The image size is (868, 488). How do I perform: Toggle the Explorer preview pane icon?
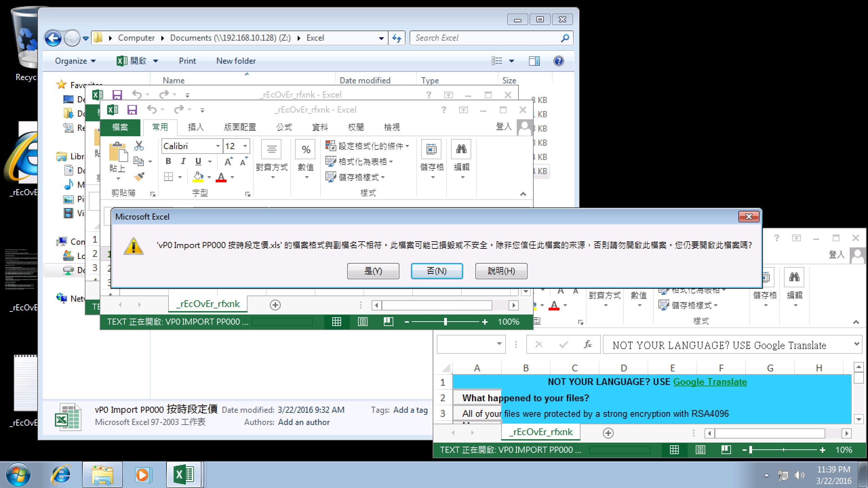(x=534, y=61)
